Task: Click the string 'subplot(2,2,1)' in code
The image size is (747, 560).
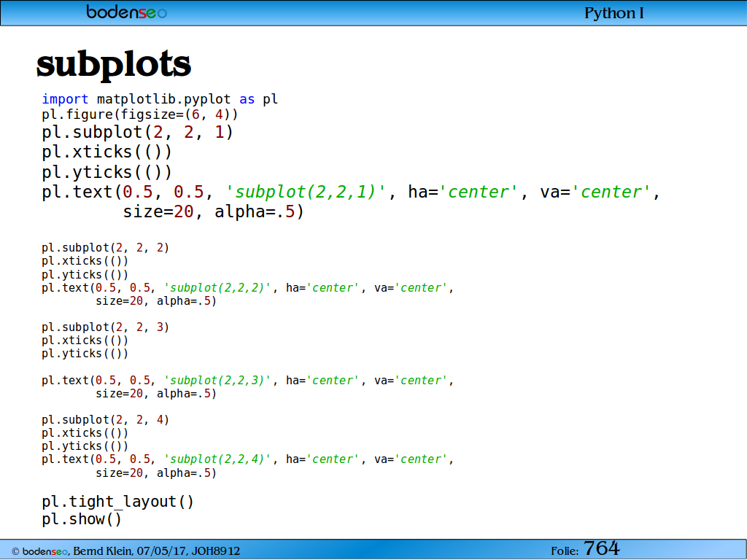Action: coord(305,192)
